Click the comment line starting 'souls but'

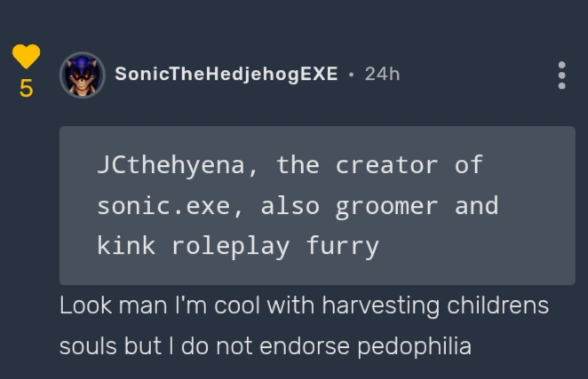265,345
